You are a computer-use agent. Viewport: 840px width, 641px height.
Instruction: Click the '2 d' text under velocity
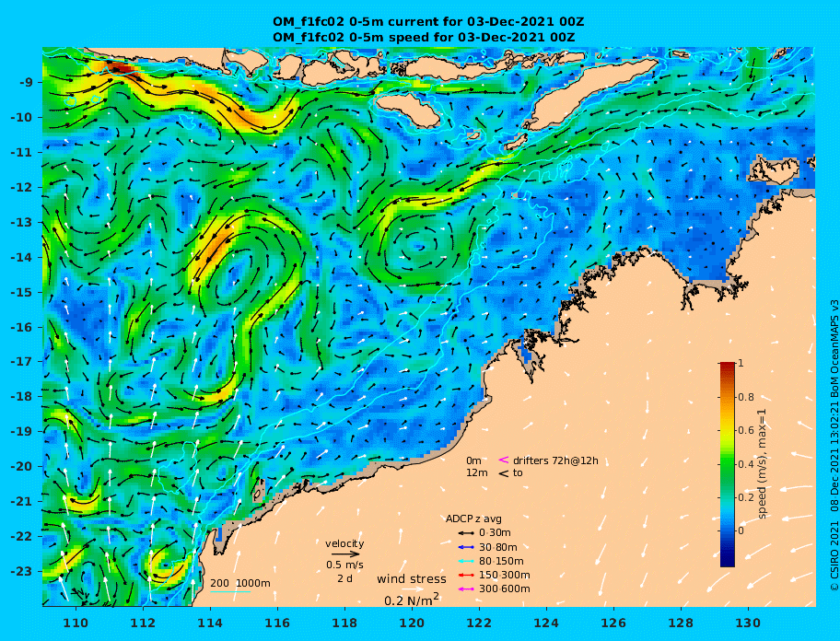coord(344,579)
